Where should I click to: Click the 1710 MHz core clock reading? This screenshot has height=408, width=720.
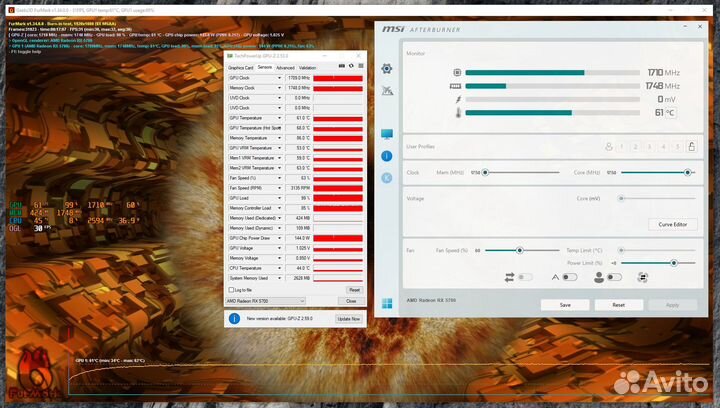tap(664, 73)
